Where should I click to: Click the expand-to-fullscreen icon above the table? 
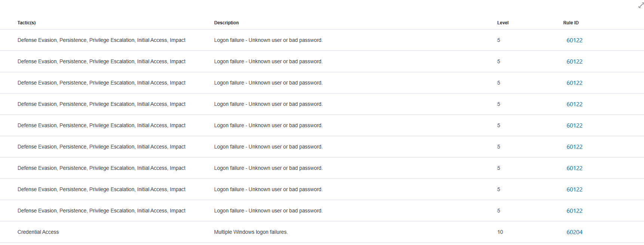tap(641, 5)
